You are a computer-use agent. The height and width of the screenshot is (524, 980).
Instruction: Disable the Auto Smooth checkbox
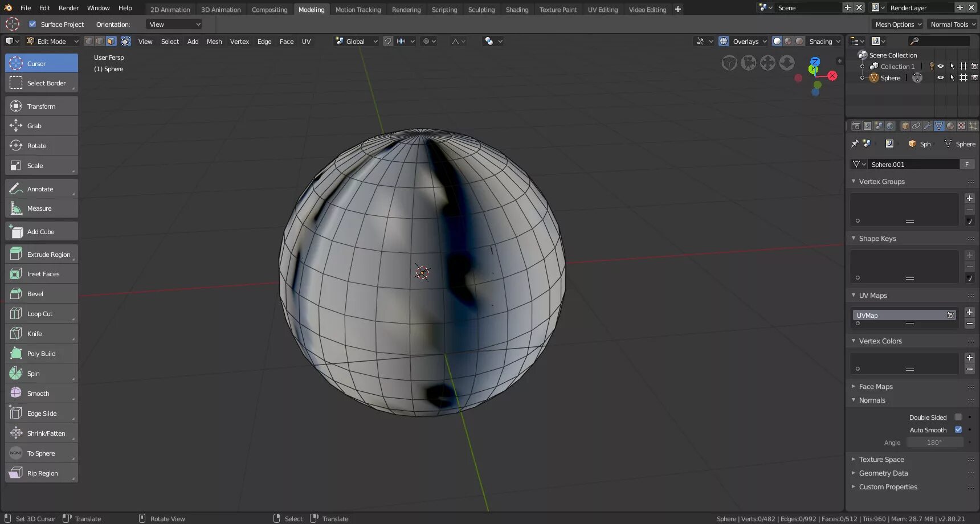958,430
